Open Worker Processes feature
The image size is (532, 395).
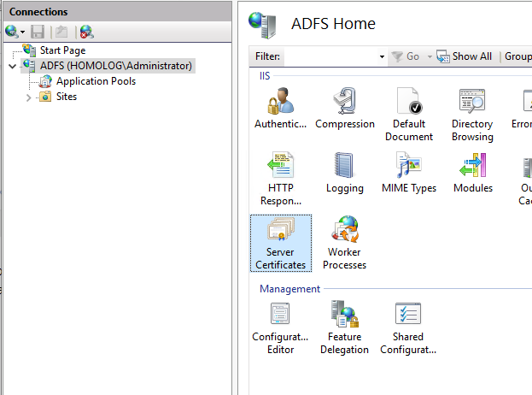coord(345,243)
